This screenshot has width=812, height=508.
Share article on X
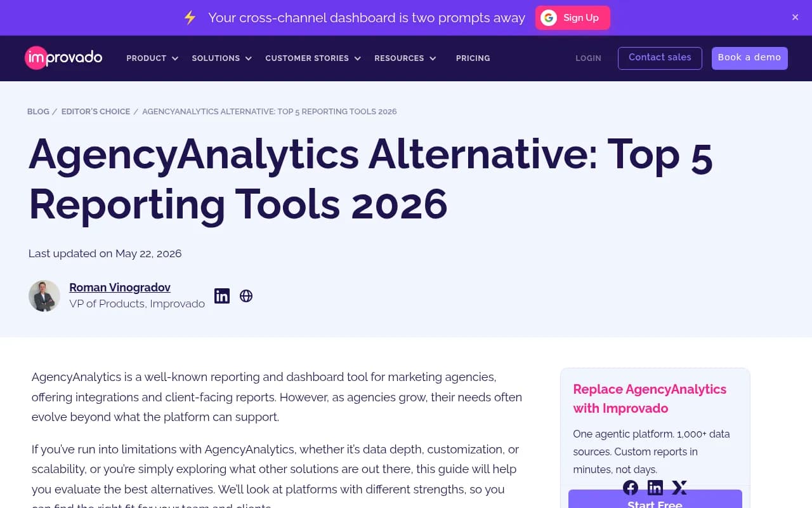(679, 488)
